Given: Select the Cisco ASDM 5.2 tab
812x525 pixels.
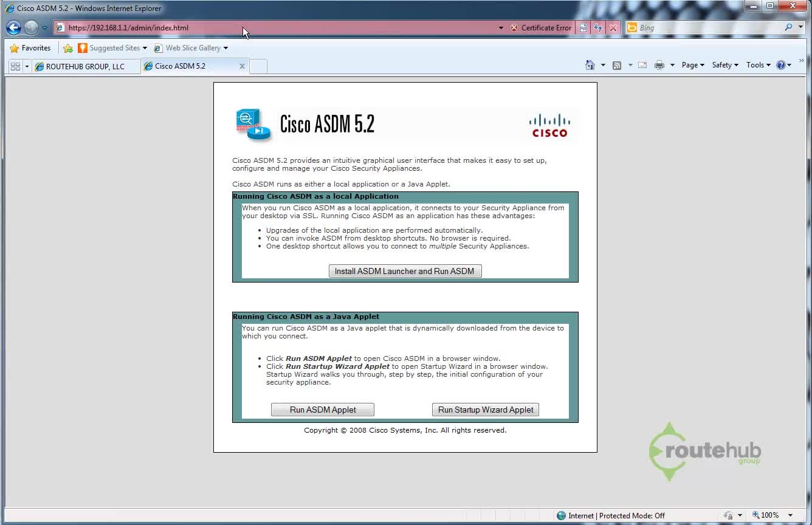Looking at the screenshot, I should (x=190, y=66).
